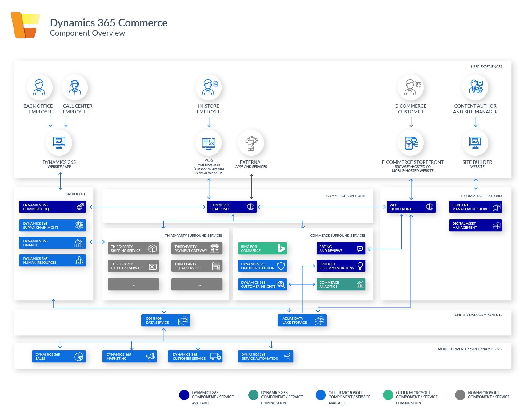Click the POS terminal icon
The height and width of the screenshot is (420, 523).
209,143
